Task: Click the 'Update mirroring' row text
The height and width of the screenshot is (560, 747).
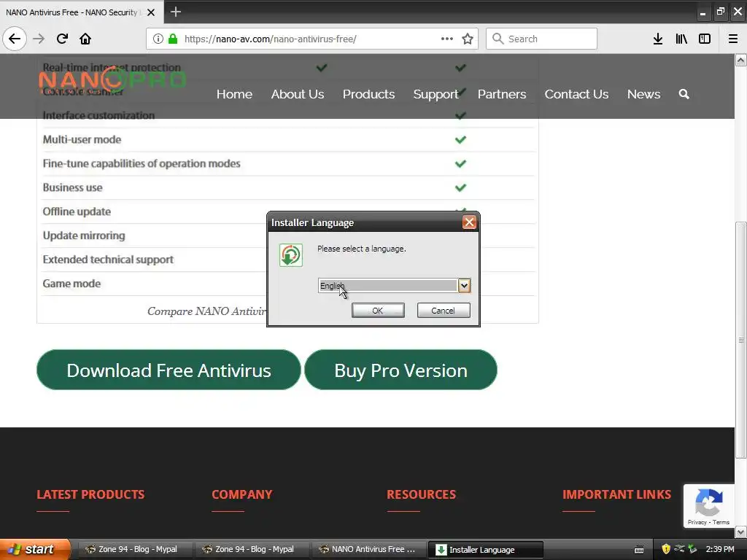Action: (x=84, y=236)
